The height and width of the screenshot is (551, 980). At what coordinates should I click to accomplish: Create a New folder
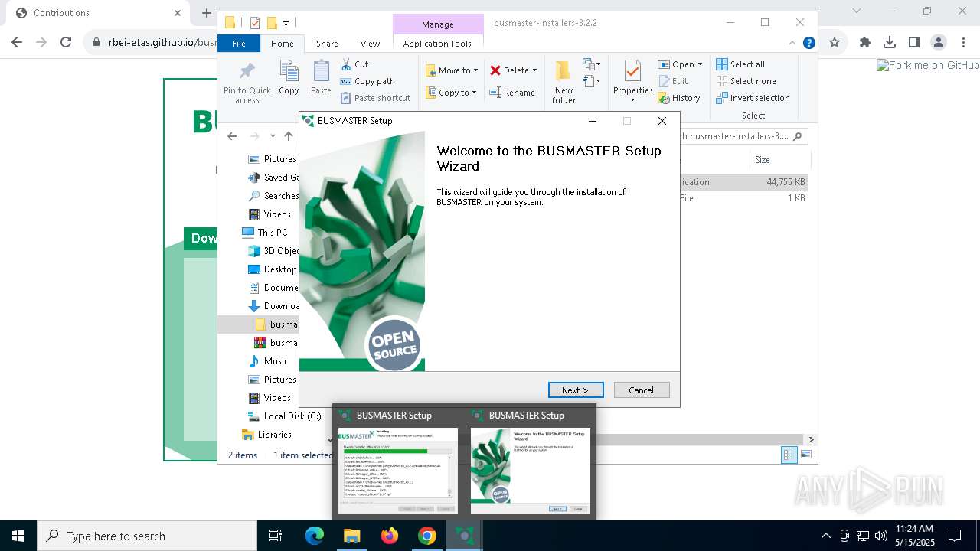(563, 82)
